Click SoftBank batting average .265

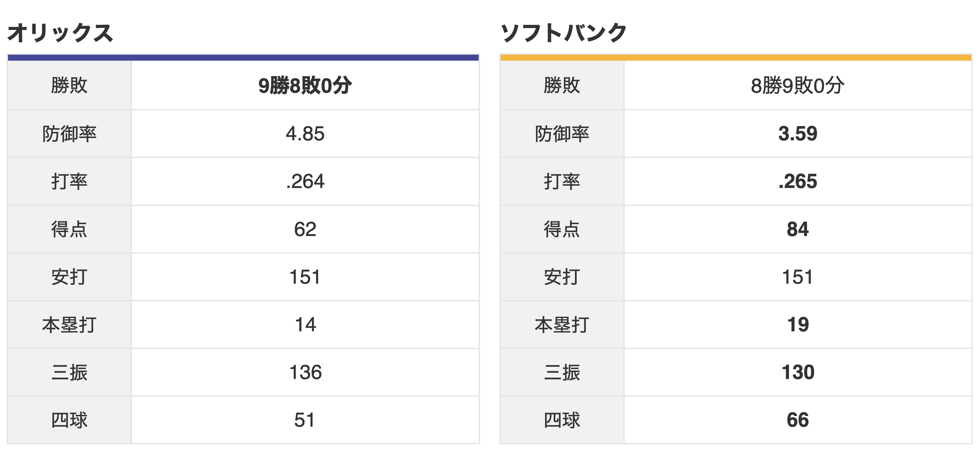(x=798, y=181)
